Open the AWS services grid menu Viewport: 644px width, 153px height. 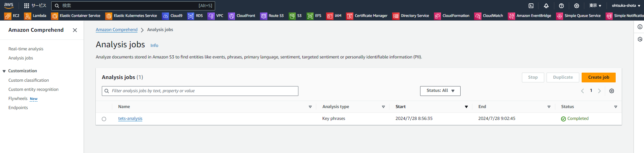[27, 6]
